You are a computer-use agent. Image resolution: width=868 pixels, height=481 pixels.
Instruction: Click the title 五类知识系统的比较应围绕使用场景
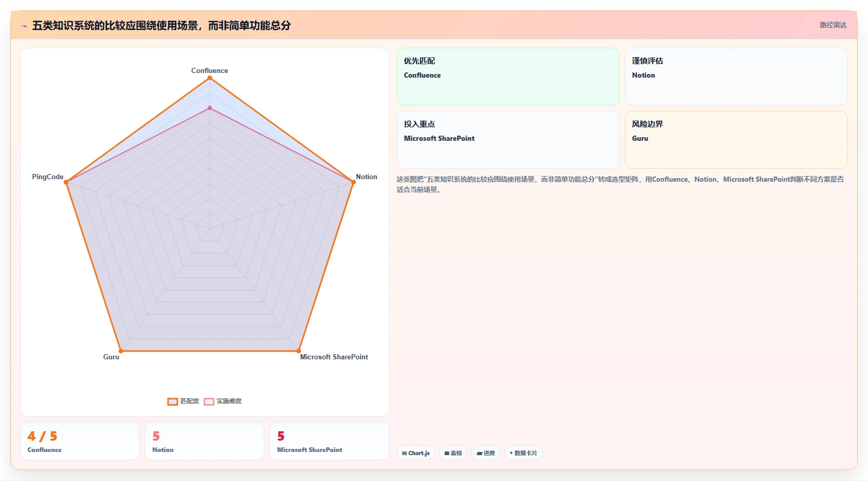click(161, 25)
